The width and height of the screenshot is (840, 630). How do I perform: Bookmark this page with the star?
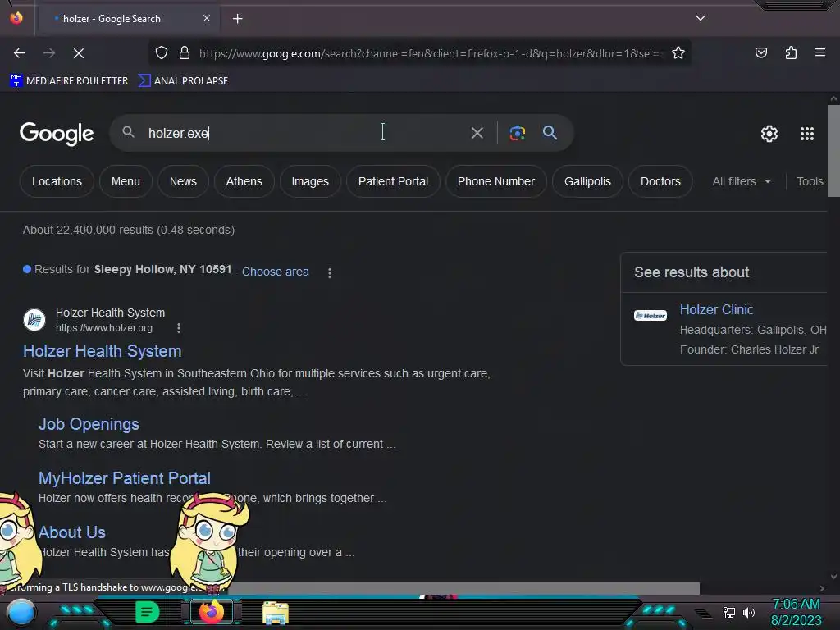tap(678, 53)
